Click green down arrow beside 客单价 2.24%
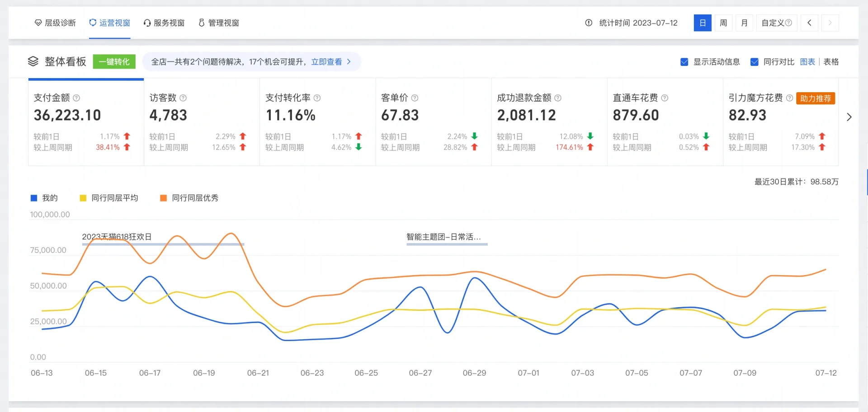This screenshot has width=868, height=412. tap(474, 136)
